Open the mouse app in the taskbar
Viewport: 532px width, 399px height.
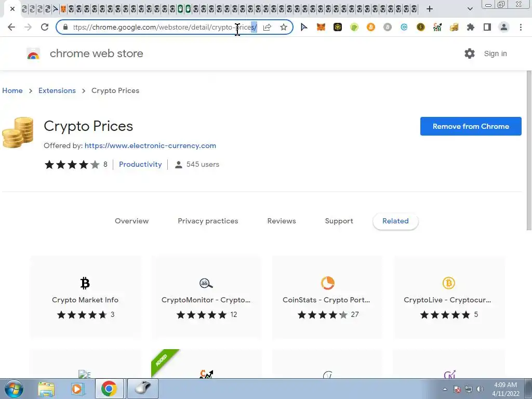pyautogui.click(x=142, y=389)
